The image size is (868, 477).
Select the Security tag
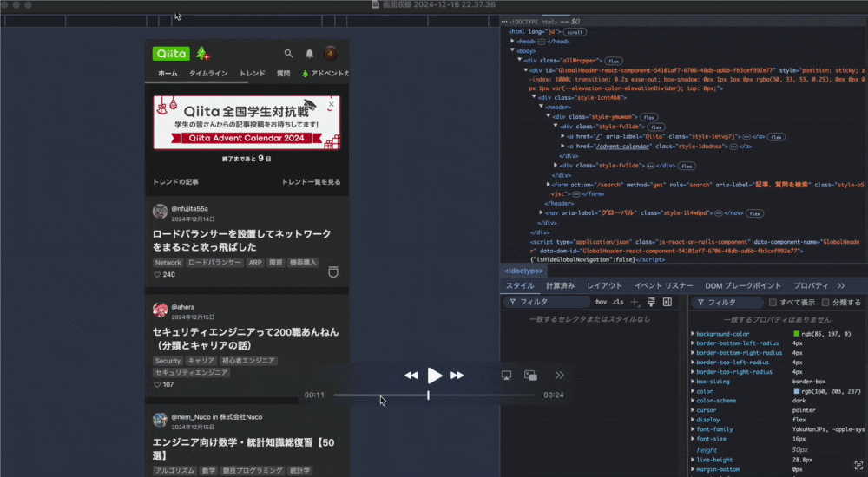coord(168,361)
